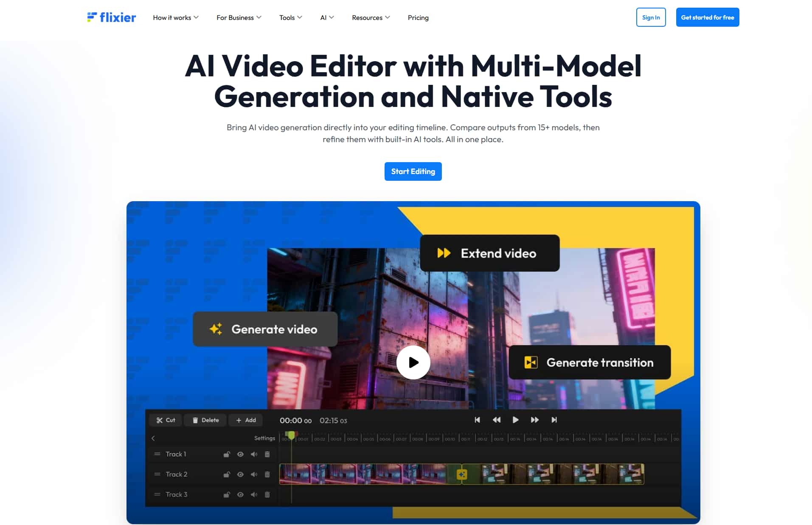Click the Delete tool in timeline
The width and height of the screenshot is (812, 525).
(x=205, y=420)
